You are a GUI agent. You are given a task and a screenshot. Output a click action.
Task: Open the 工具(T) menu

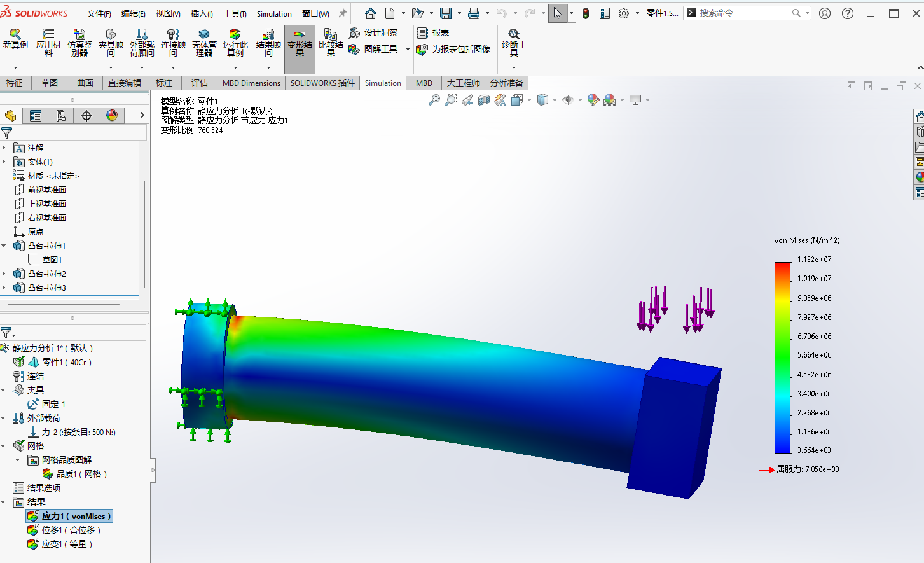click(x=234, y=13)
